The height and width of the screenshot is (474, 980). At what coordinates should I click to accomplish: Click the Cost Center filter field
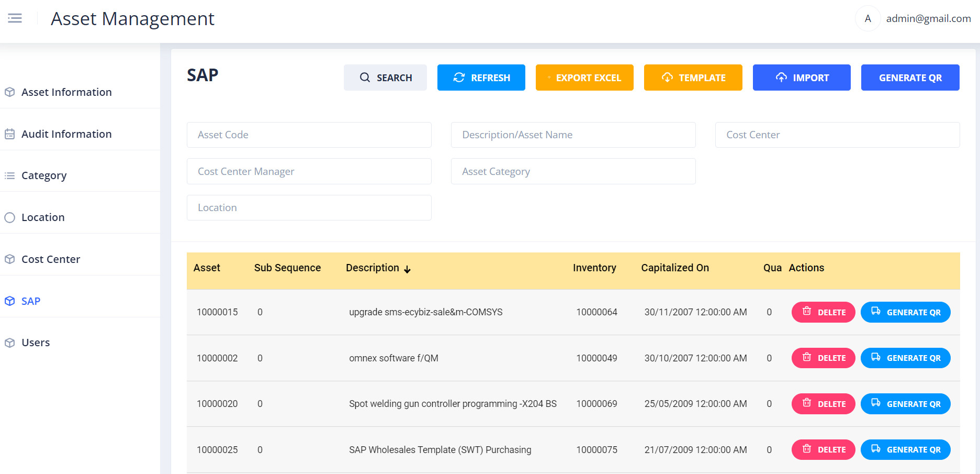tap(838, 135)
